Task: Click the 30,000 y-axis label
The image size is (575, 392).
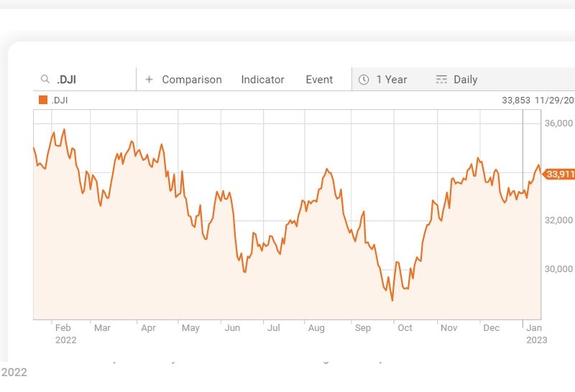Action: pos(558,269)
